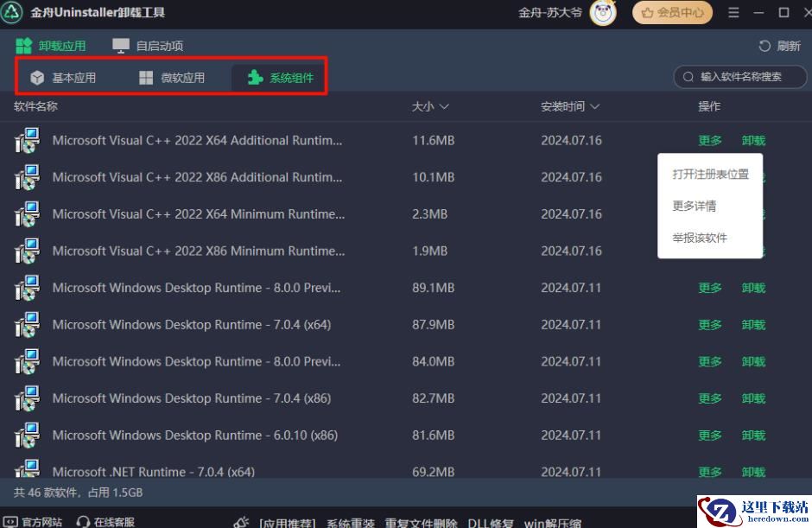
Task: Click the 共 46 款软件 status summary
Action: 78,493
